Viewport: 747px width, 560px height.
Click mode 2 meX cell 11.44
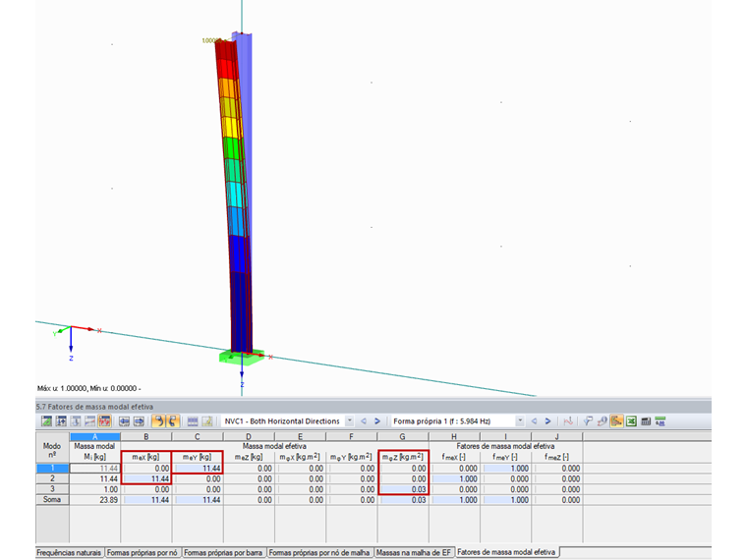pos(146,478)
